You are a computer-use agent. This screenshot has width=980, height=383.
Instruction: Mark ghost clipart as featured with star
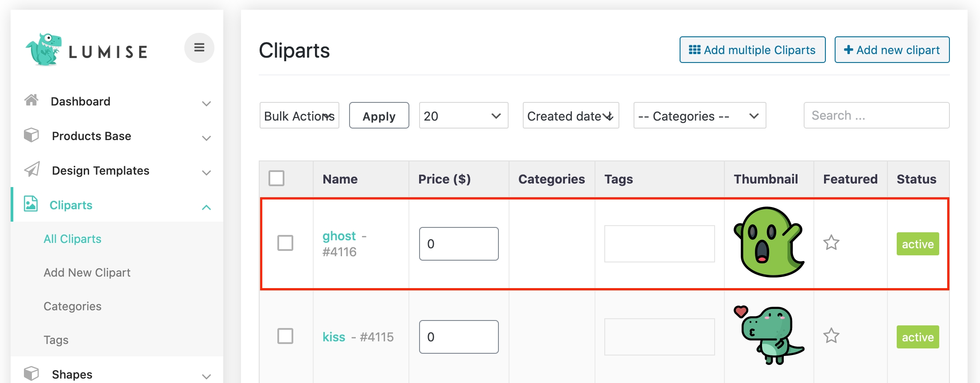coord(831,243)
